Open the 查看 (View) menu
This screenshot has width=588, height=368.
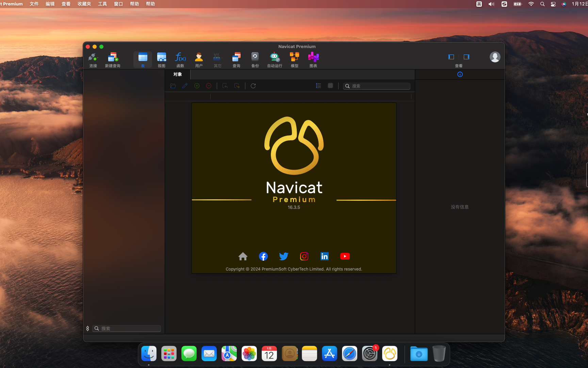pos(66,4)
